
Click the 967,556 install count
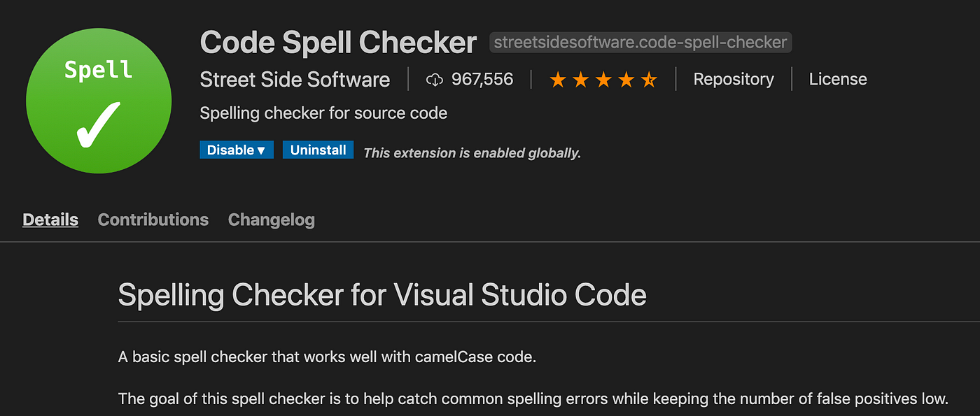click(x=482, y=80)
